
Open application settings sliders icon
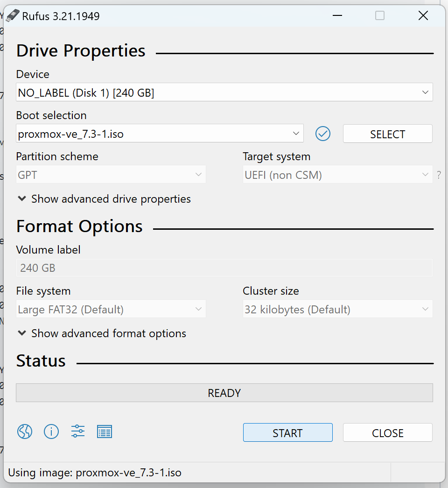coord(78,431)
